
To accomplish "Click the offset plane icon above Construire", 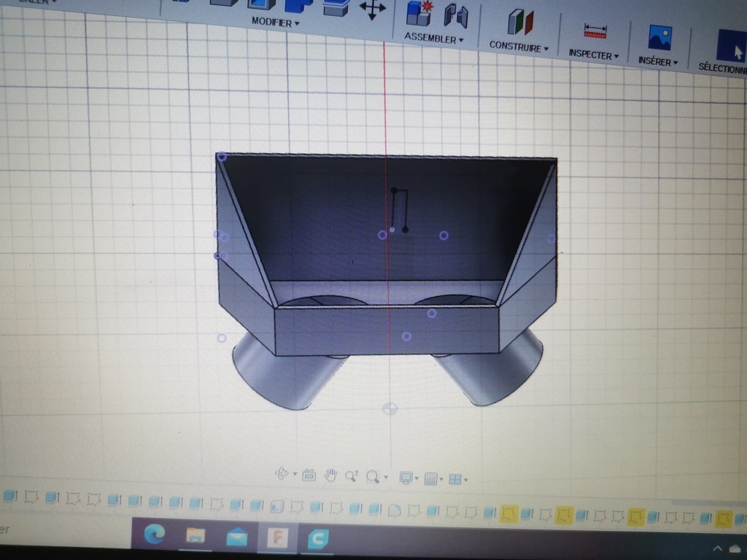I will pos(519,23).
